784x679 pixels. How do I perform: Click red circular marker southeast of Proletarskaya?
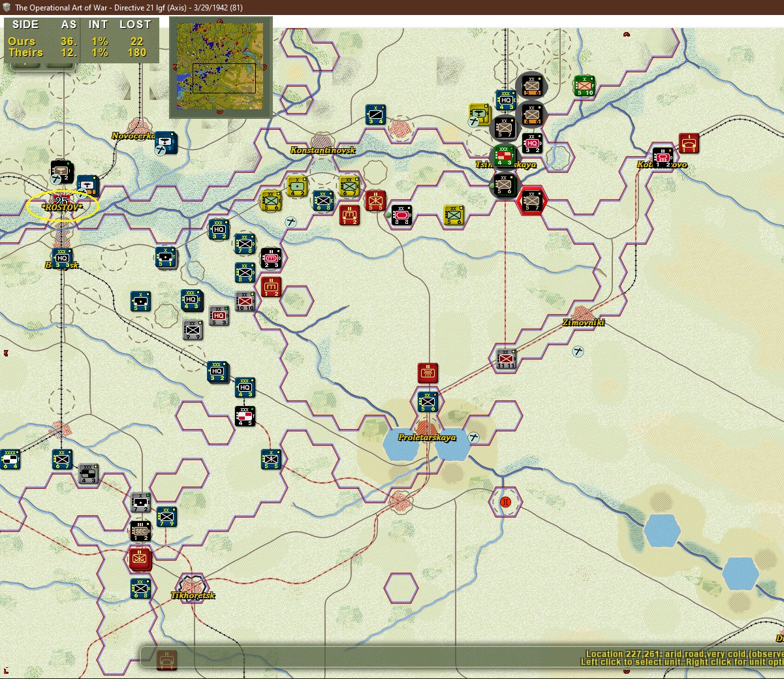pyautogui.click(x=505, y=502)
